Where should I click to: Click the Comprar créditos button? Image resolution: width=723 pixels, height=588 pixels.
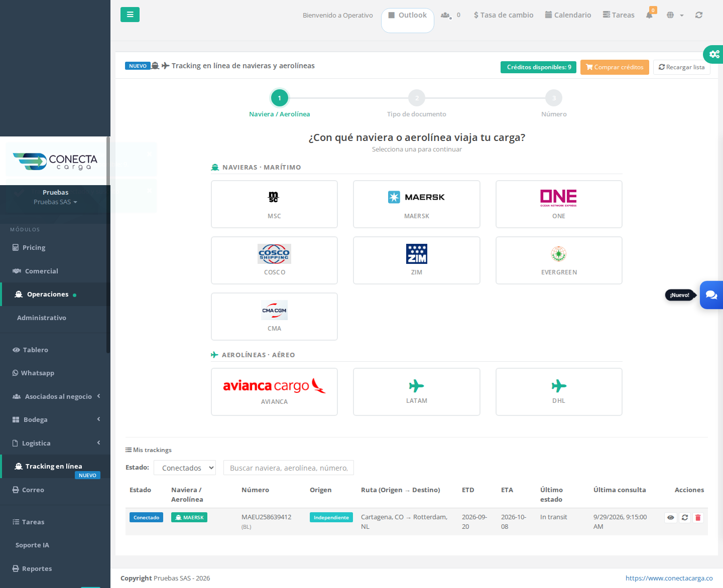(615, 67)
